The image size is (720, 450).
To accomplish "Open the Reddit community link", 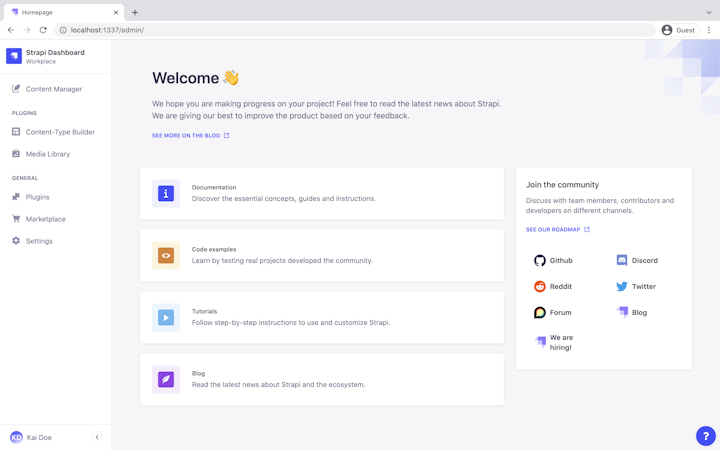I will (553, 287).
